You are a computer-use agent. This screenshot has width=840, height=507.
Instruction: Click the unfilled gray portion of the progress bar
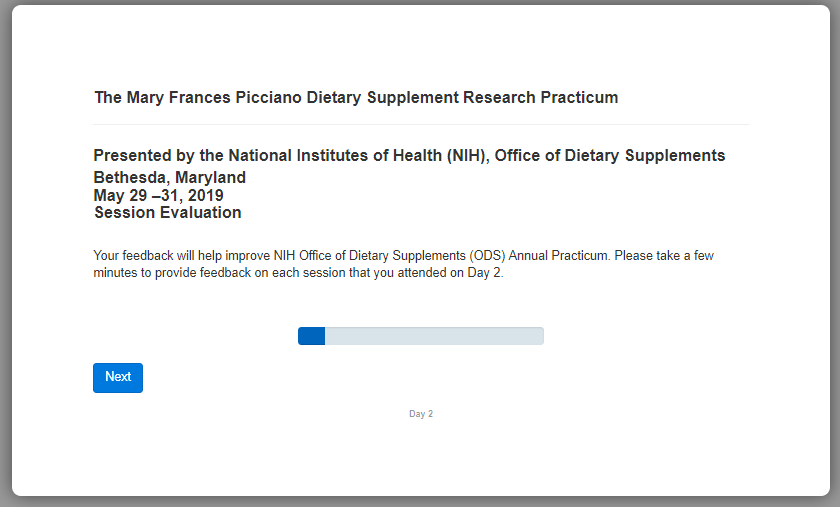(434, 336)
